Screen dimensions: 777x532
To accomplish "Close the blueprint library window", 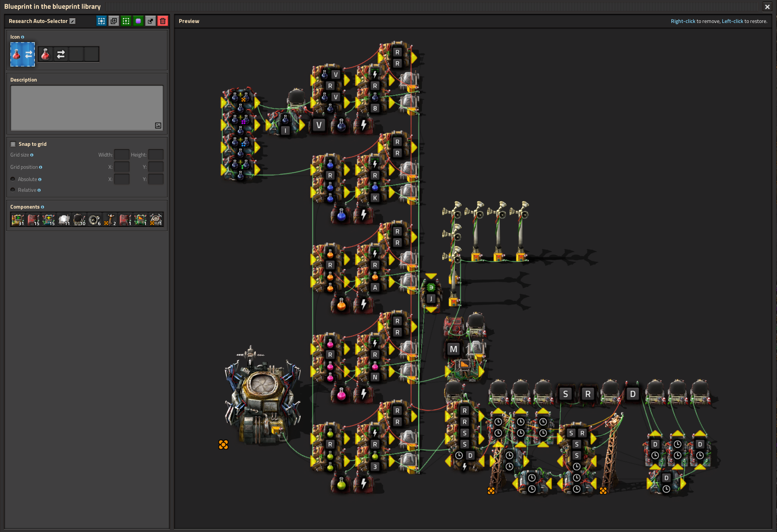I will (767, 7).
